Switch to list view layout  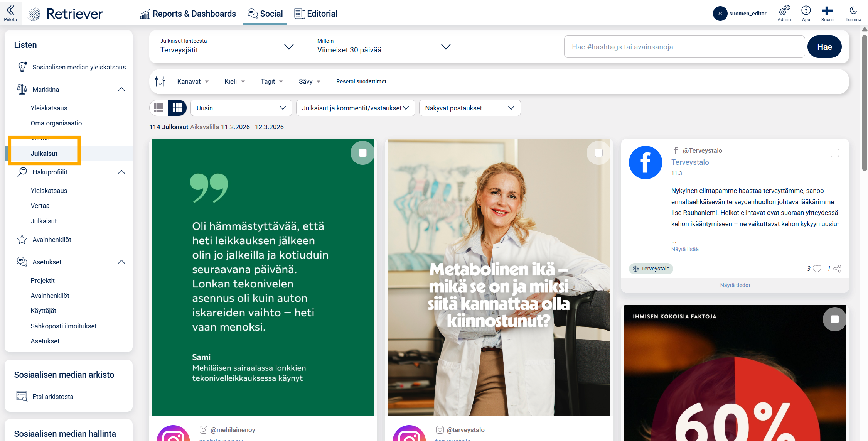click(x=159, y=108)
